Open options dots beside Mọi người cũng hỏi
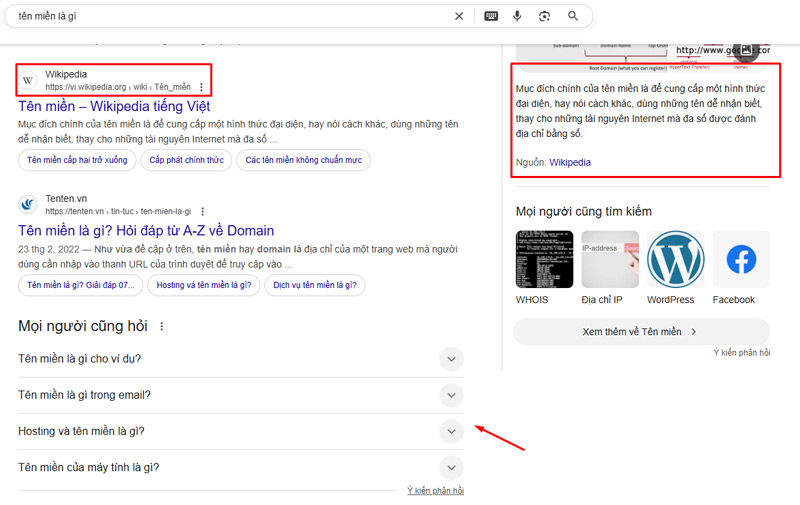This screenshot has height=505, width=800. (162, 326)
